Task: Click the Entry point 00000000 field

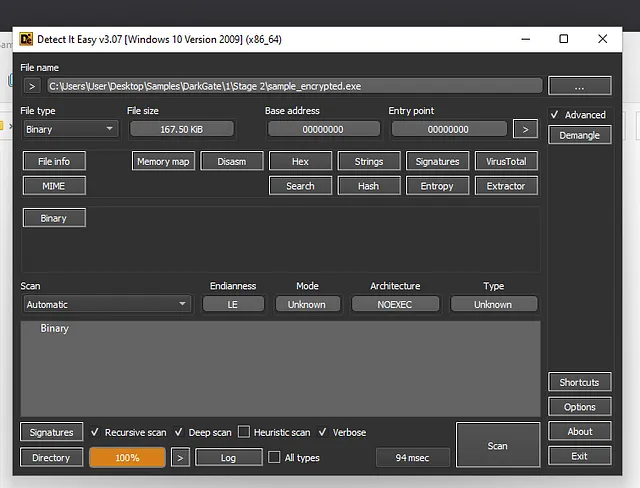Action: (448, 129)
